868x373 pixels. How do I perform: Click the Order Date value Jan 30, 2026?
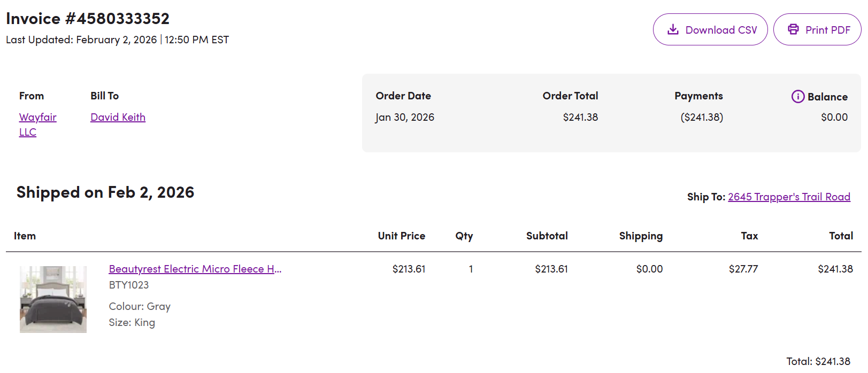pos(405,117)
